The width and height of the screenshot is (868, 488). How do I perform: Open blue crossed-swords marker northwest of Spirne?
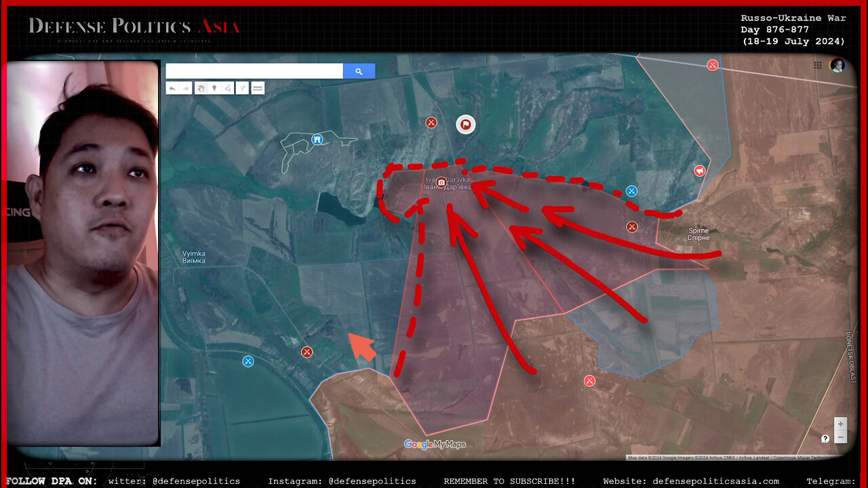(632, 191)
